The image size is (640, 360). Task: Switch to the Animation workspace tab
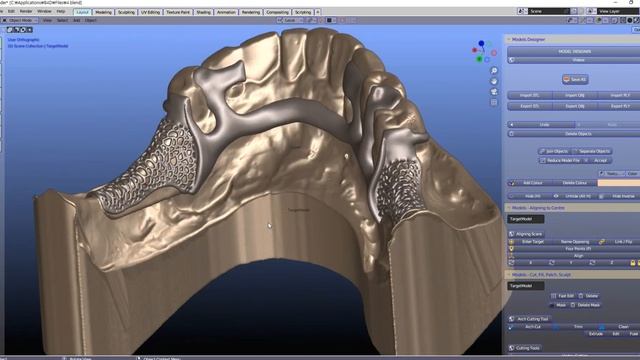point(226,12)
